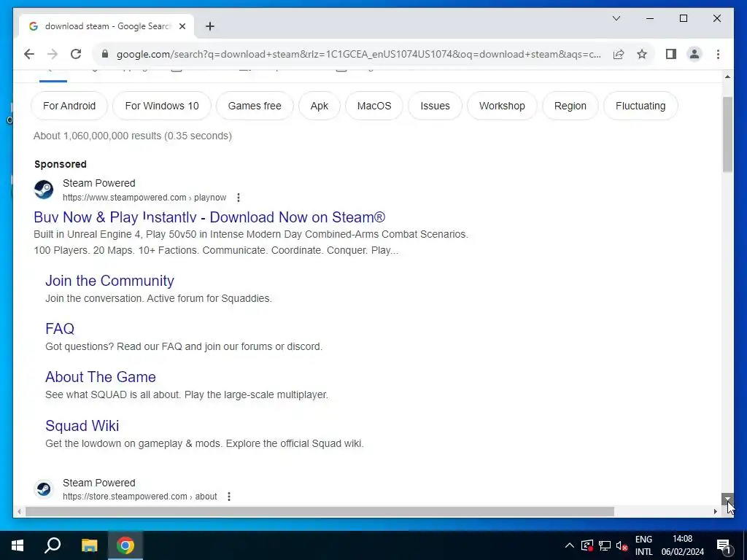747x560 pixels.
Task: Bookmark this page with the star
Action: pyautogui.click(x=642, y=54)
